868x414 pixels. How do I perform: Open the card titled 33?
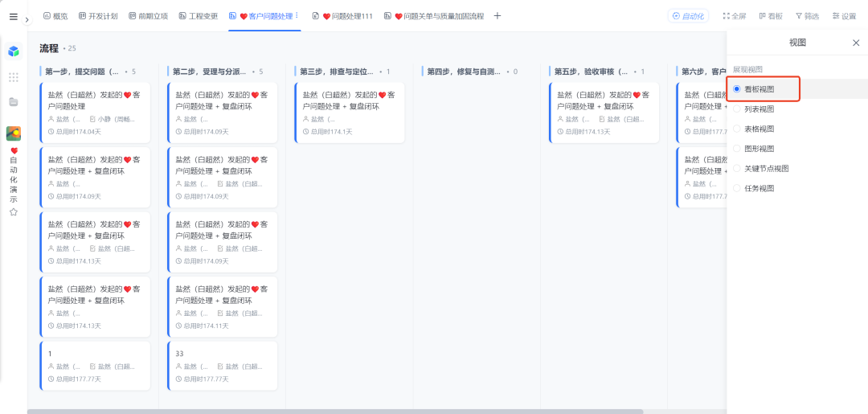click(x=223, y=366)
